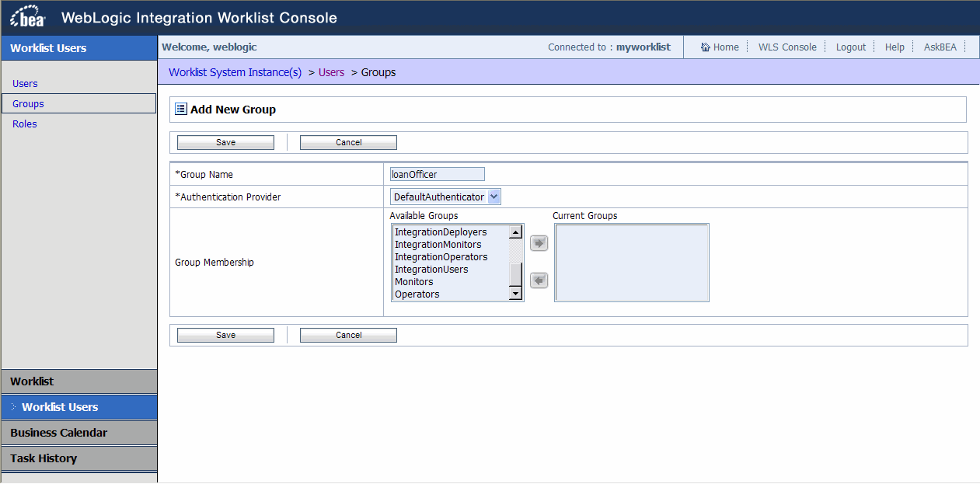The height and width of the screenshot is (484, 980).
Task: Select Operators in Available Groups
Action: point(417,294)
